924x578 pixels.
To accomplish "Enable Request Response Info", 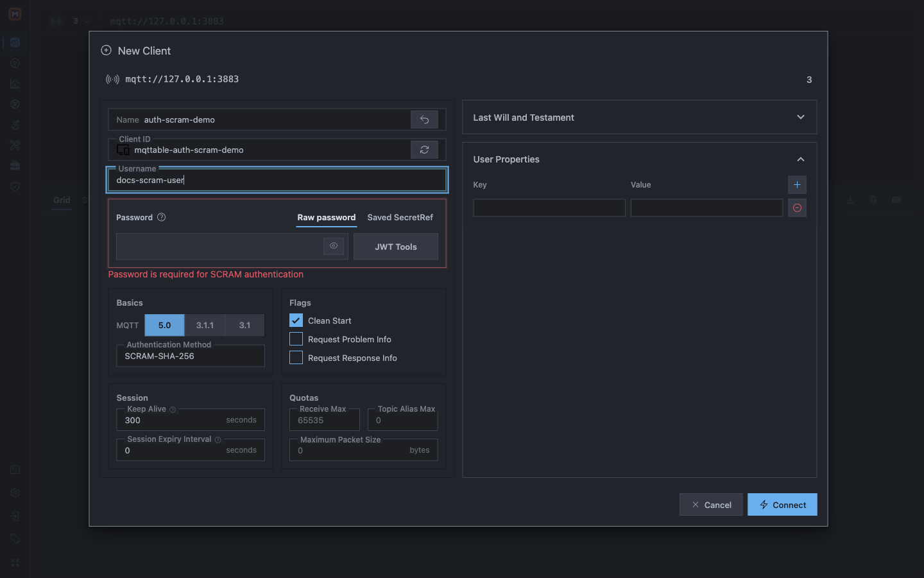I will [296, 358].
